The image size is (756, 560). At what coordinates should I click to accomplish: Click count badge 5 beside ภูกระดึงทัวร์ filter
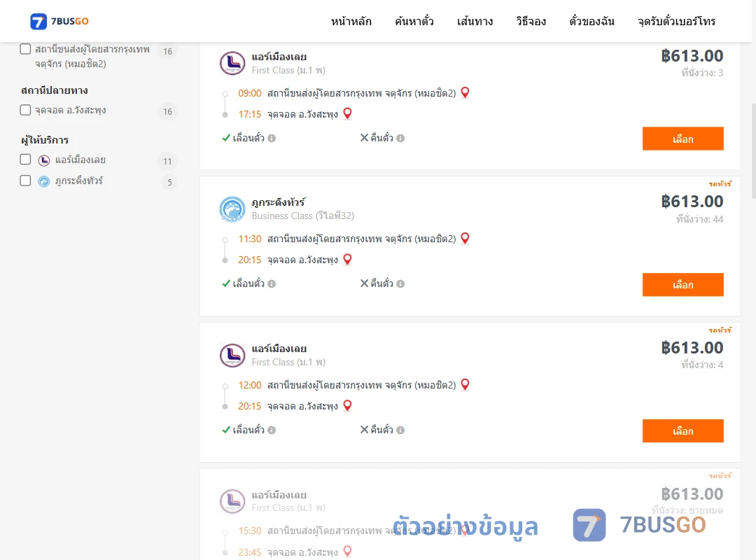pyautogui.click(x=169, y=182)
